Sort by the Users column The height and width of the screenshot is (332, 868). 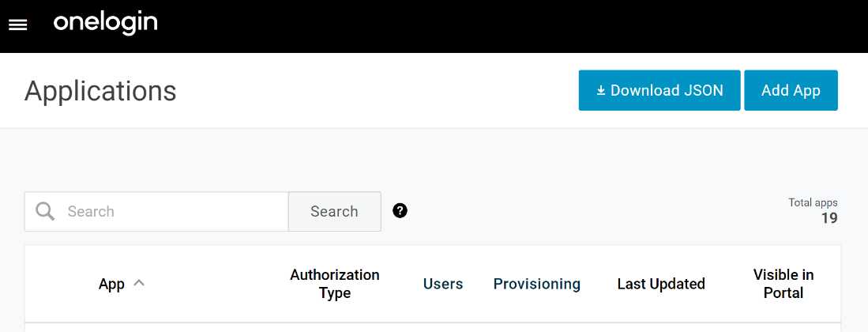[x=443, y=284]
